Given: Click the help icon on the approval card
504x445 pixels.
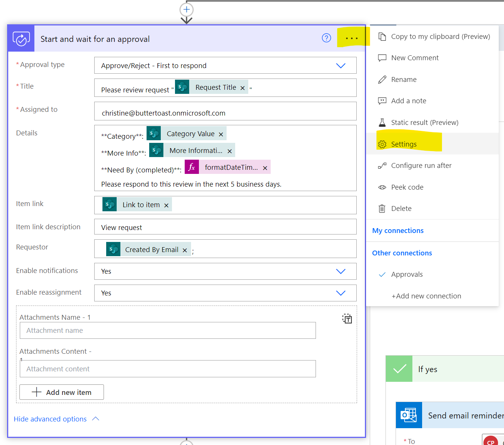Looking at the screenshot, I should [x=326, y=38].
